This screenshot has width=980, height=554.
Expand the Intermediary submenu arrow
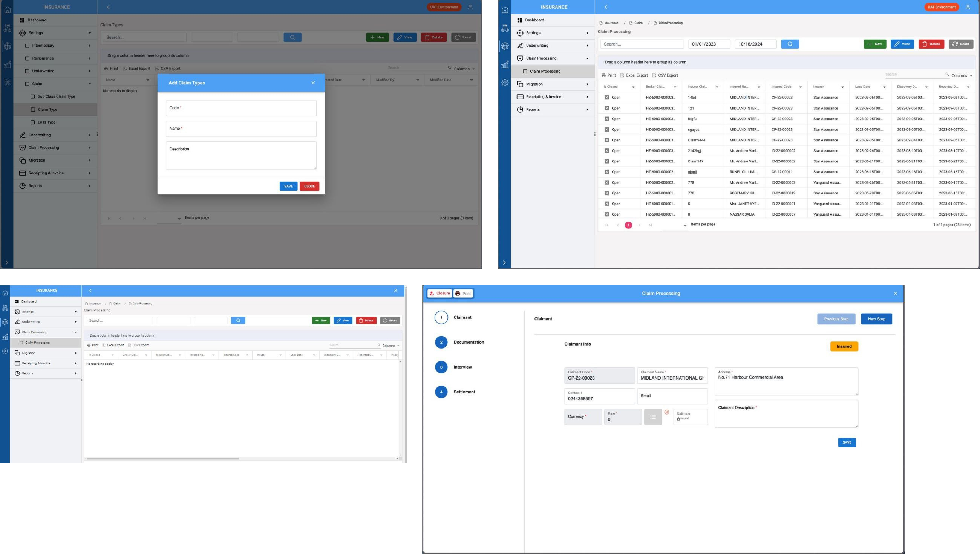90,46
